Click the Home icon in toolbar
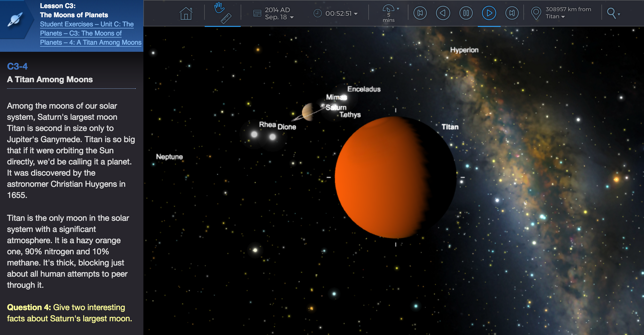This screenshot has height=335, width=644. 186,14
